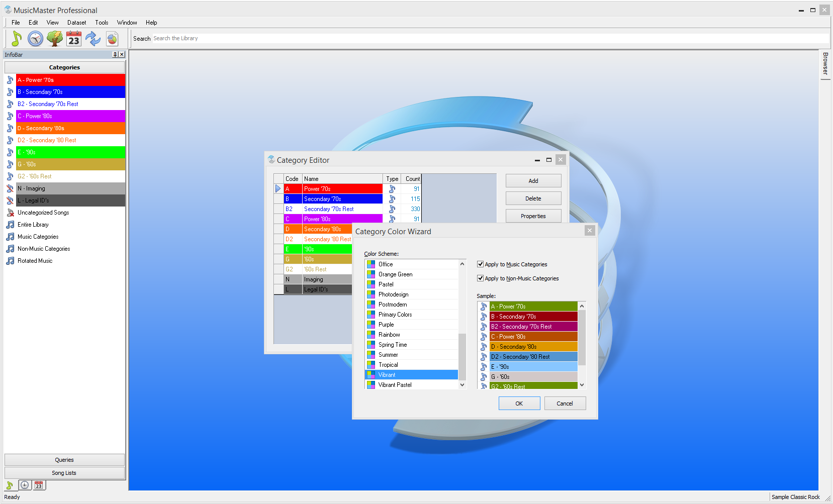Select the Summer color scheme
This screenshot has width=833, height=504.
(412, 355)
